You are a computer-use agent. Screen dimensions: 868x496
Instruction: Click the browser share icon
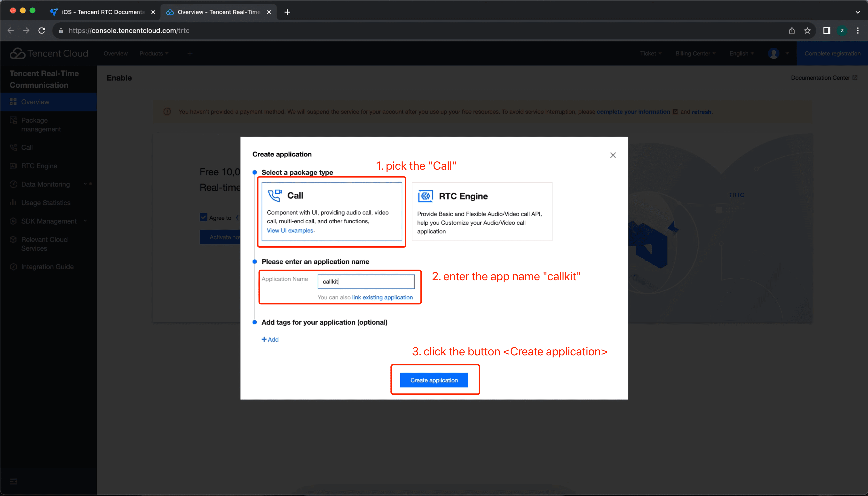point(792,31)
